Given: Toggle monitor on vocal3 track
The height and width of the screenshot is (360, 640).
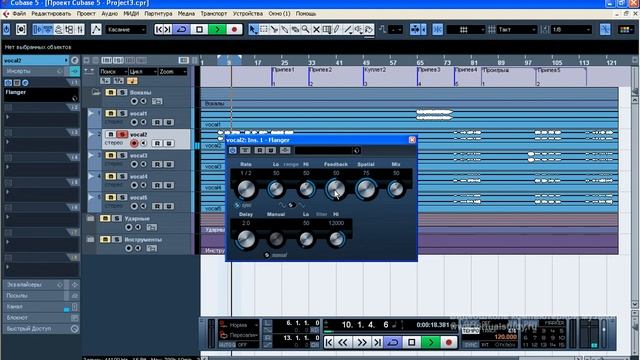Looking at the screenshot, I should (144, 164).
